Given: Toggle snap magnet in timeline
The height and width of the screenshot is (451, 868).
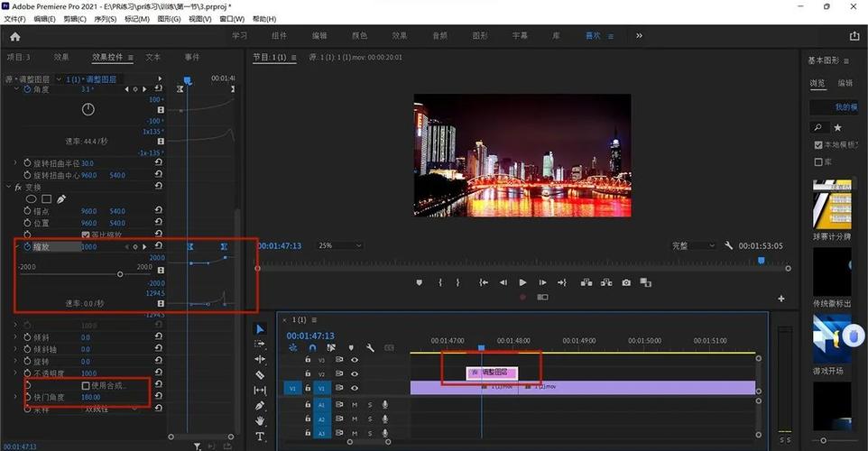Looking at the screenshot, I should (x=312, y=347).
